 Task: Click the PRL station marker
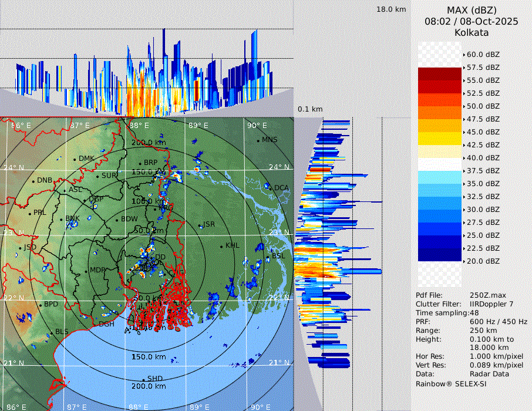coord(29,213)
